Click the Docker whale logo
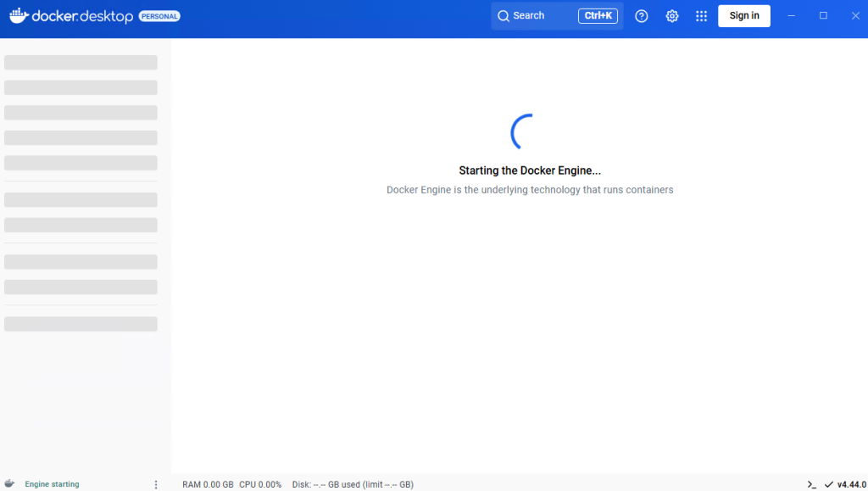 [x=19, y=15]
